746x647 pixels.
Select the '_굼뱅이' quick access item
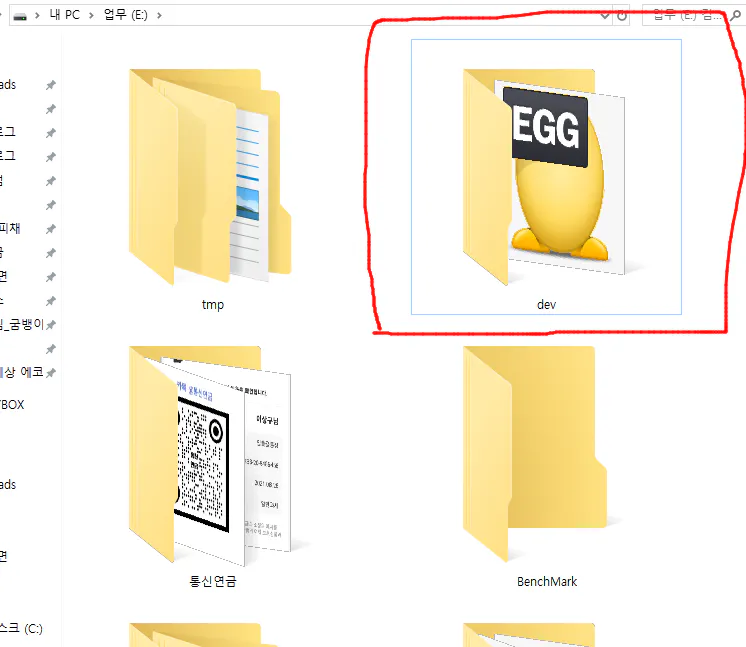[22, 324]
